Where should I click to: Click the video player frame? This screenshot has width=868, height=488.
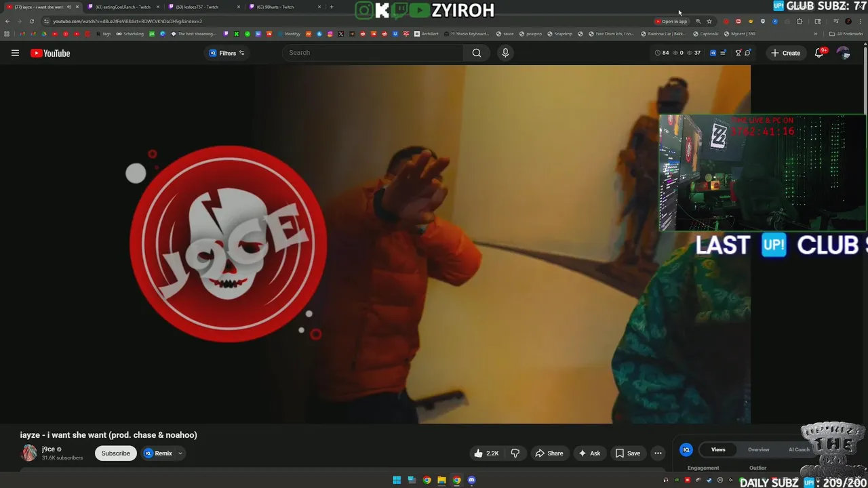tap(375, 244)
